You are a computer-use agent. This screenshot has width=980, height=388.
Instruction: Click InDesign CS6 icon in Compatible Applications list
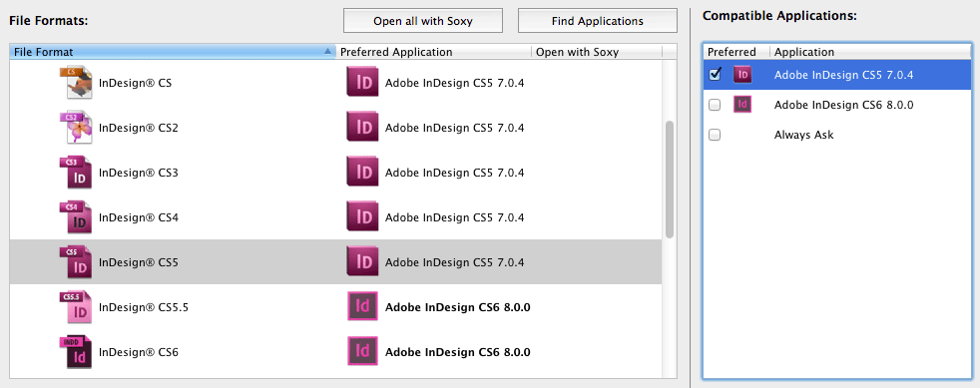click(742, 105)
